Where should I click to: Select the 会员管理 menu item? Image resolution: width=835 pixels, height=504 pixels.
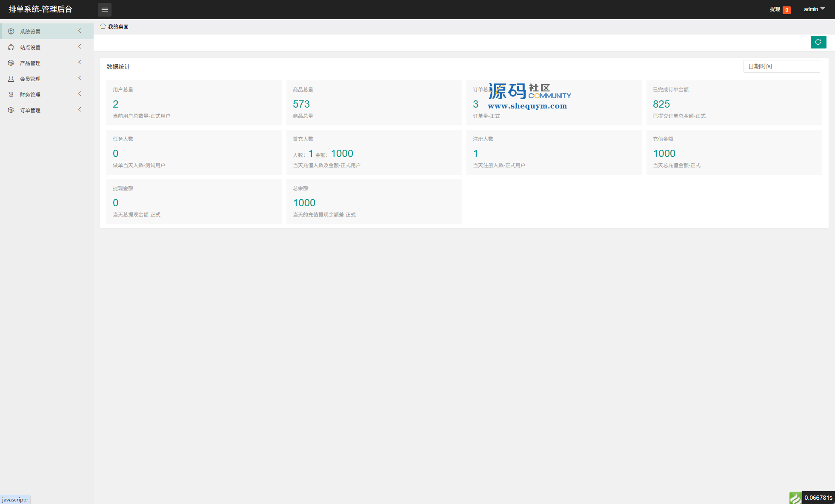coord(30,79)
